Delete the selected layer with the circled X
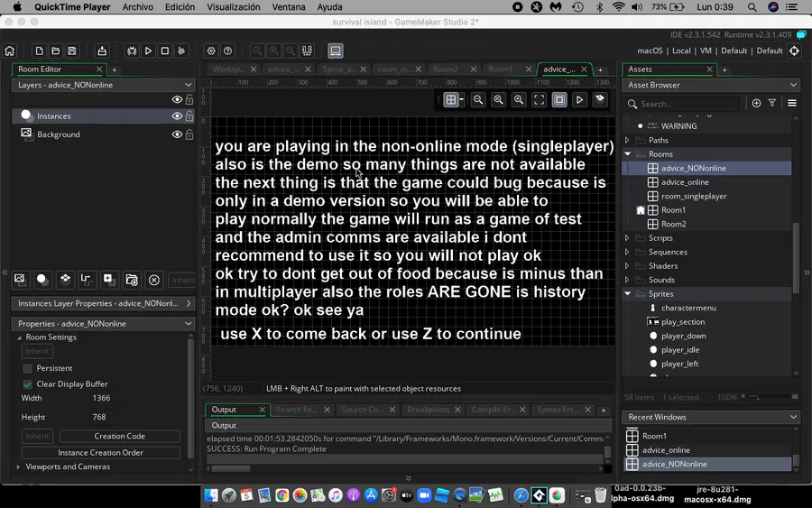 154,280
